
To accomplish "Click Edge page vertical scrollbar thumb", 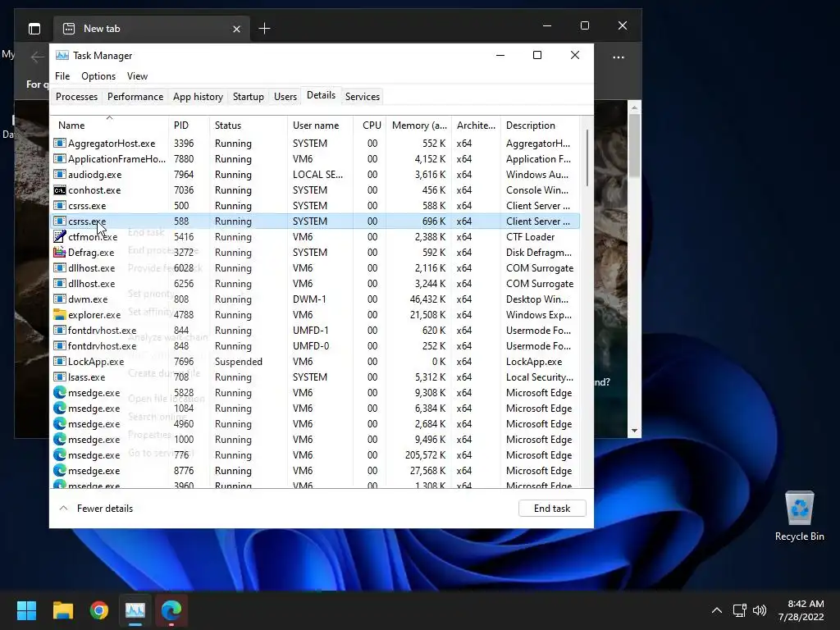I will [x=635, y=145].
